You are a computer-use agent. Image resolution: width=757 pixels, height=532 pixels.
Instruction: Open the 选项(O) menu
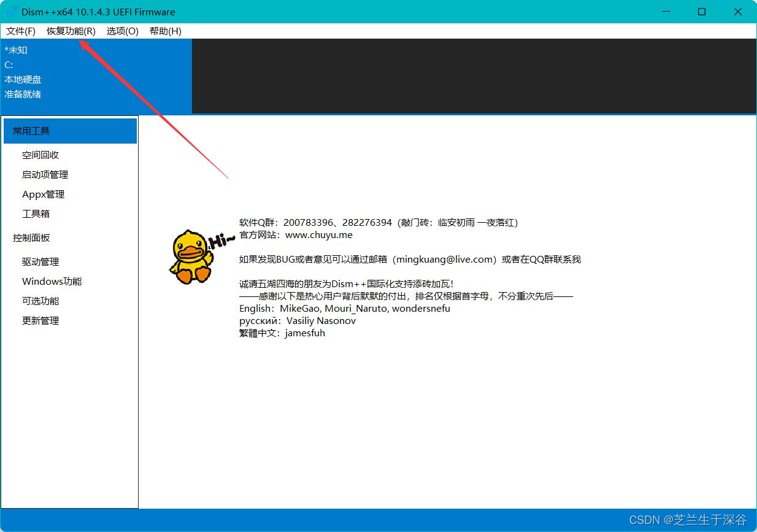(x=122, y=31)
